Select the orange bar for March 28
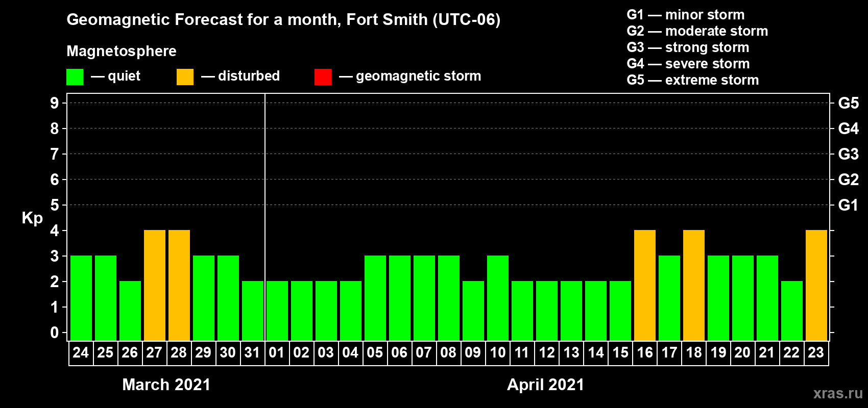This screenshot has height=408, width=868. [179, 286]
